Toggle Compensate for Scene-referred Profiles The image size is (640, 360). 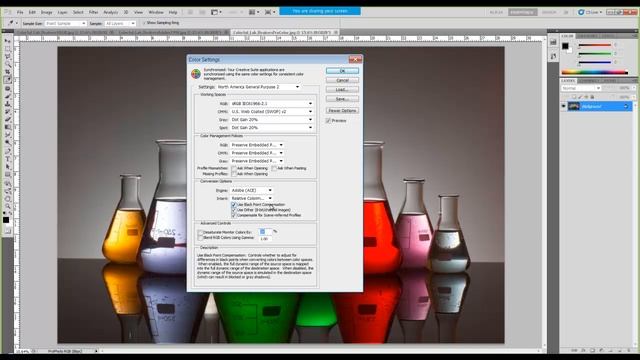click(x=234, y=215)
